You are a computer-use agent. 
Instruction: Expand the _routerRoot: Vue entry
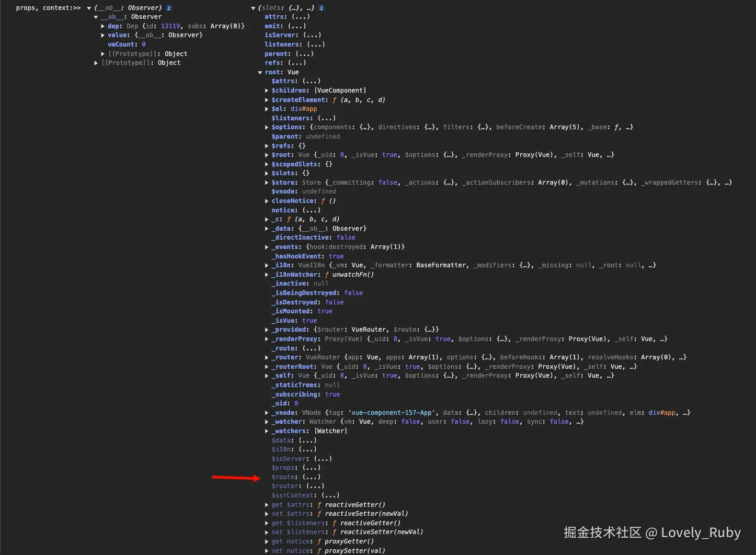point(267,367)
